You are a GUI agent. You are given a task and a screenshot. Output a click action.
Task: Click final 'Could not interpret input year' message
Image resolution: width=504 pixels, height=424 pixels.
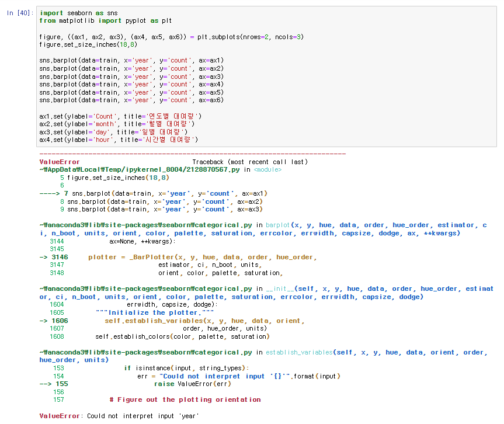(x=119, y=416)
